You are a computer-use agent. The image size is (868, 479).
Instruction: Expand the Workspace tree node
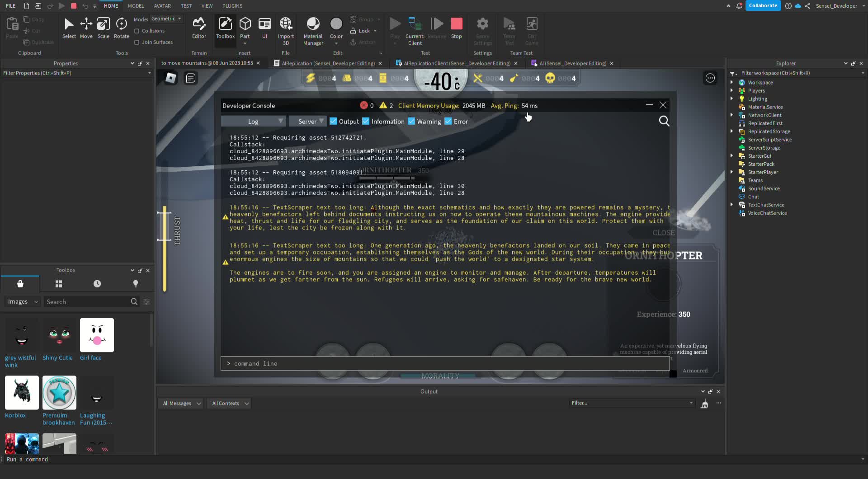pos(731,82)
